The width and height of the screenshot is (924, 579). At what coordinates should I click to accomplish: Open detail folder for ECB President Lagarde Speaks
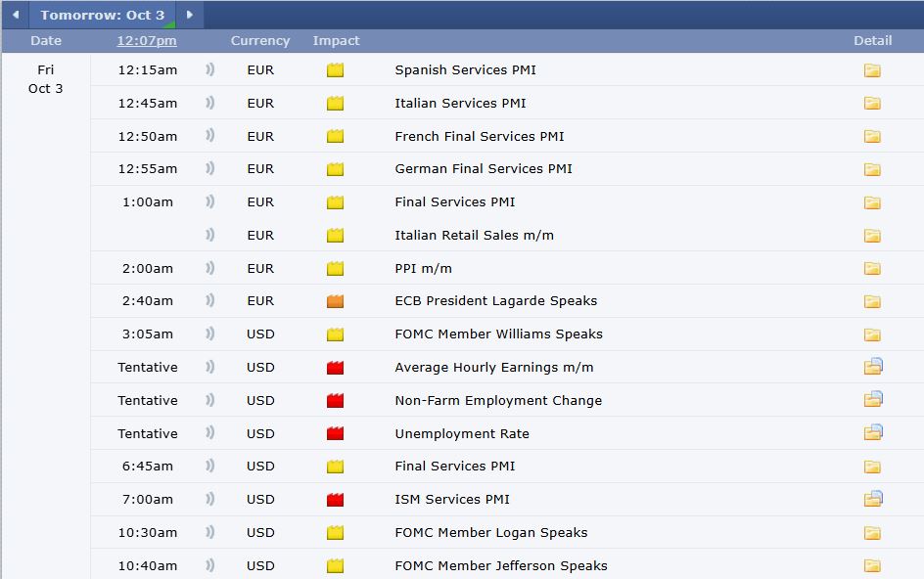[x=872, y=301]
